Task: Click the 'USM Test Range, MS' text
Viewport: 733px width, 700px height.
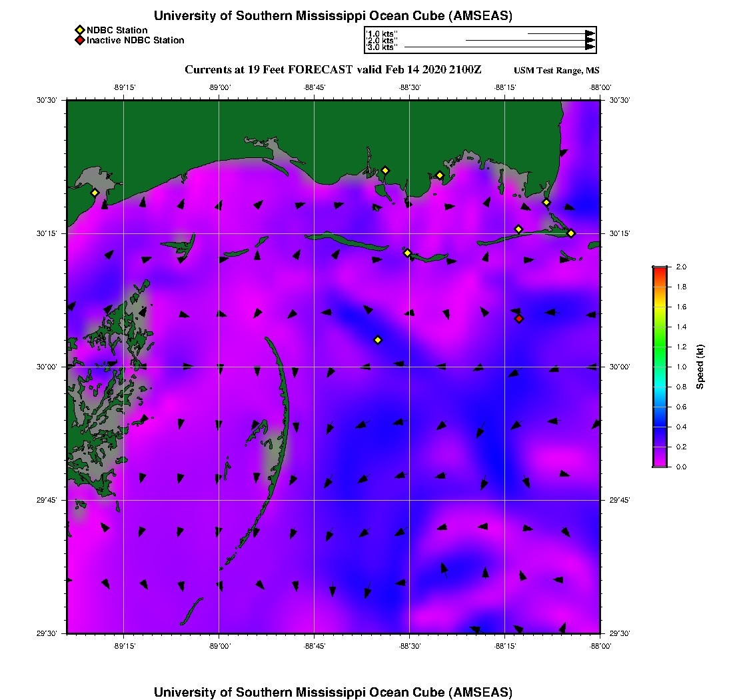Action: pos(556,71)
